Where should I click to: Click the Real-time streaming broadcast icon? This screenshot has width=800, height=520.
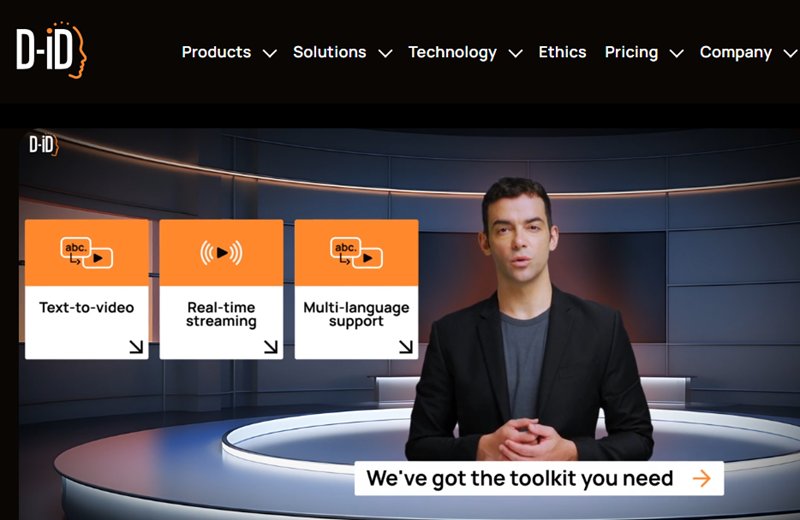point(221,253)
